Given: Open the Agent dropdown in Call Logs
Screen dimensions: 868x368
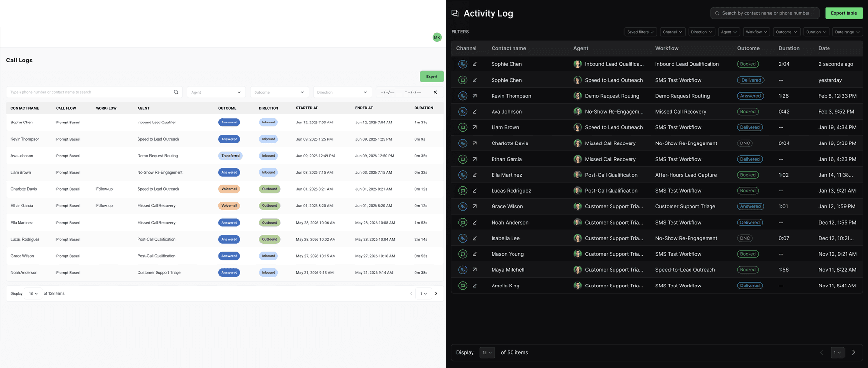Looking at the screenshot, I should [216, 92].
